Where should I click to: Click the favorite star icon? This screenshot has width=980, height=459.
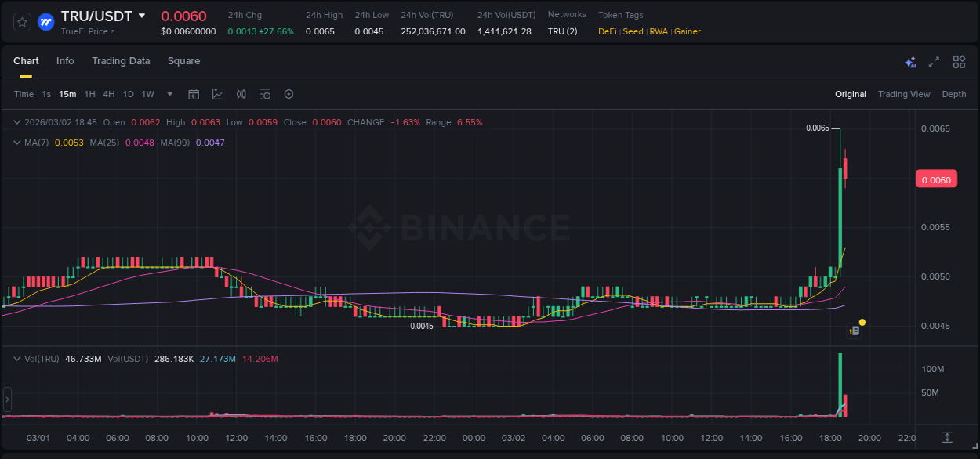[21, 22]
